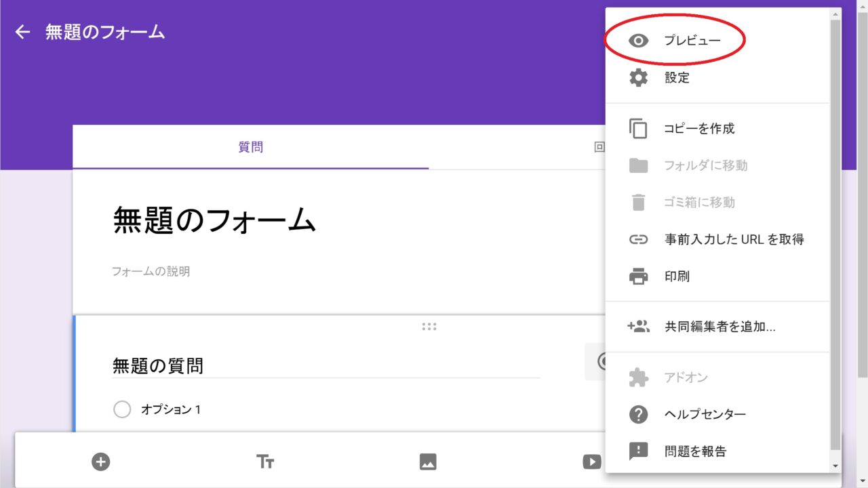Click the question mark icon for ヘルプセンター
Screen dimensions: 868x488
pyautogui.click(x=638, y=414)
